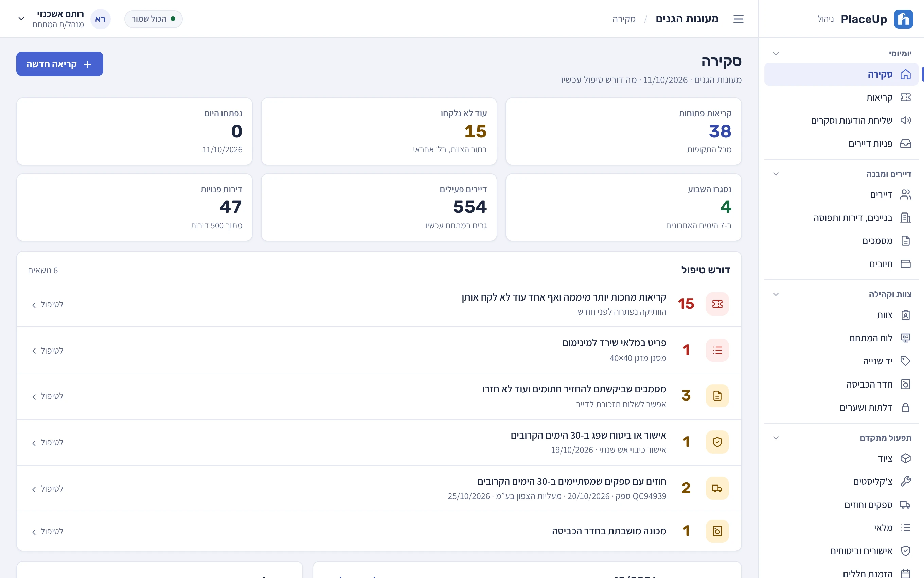Click the board icon for לוח המתחם
924x578 pixels.
(905, 338)
